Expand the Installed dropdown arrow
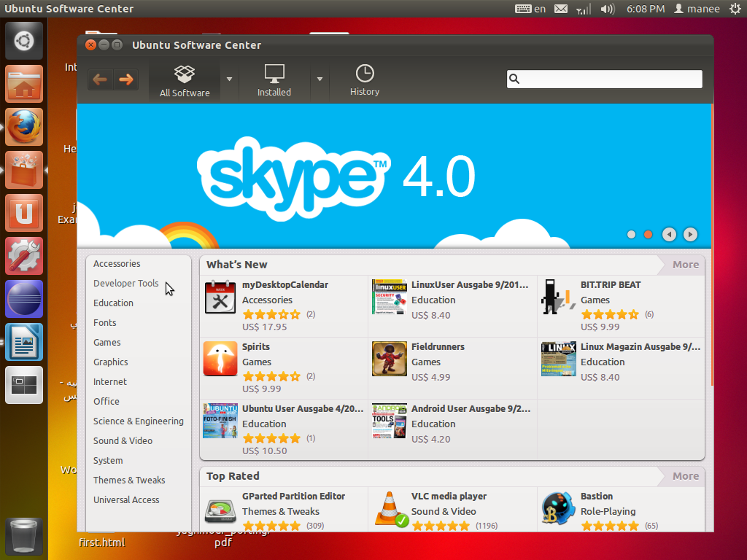The image size is (747, 560). click(x=320, y=79)
